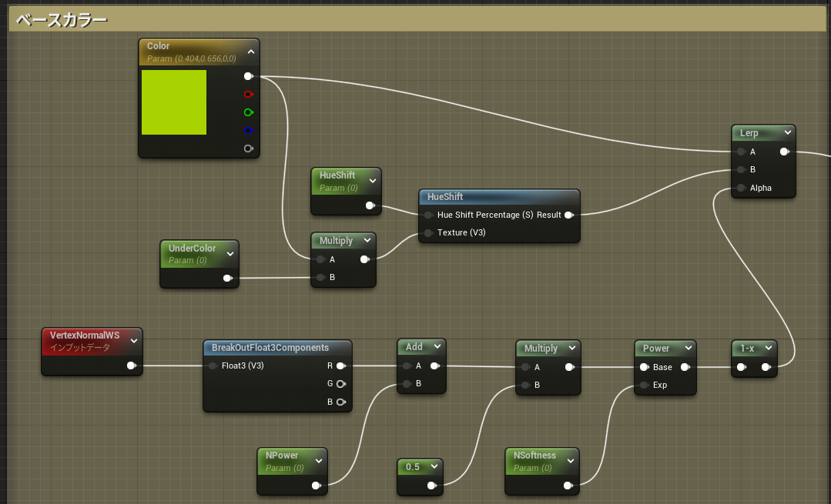This screenshot has width=831, height=504.
Task: Click the BreakOutFloat3Components G output pin
Action: [341, 384]
